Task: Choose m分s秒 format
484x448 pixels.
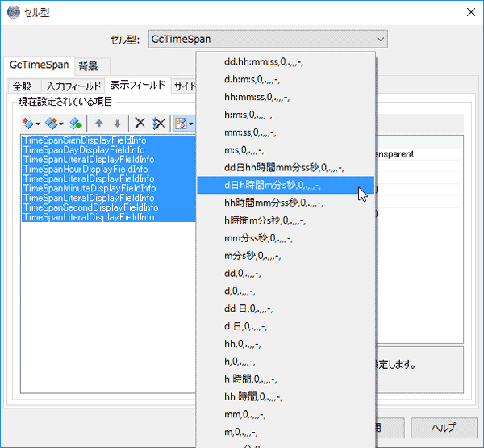Action: [286, 256]
